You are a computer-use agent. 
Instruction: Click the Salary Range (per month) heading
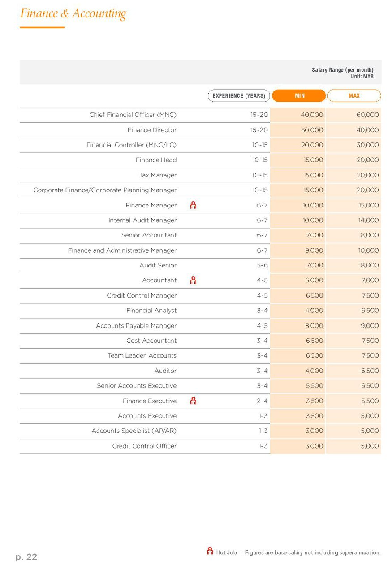click(x=343, y=70)
